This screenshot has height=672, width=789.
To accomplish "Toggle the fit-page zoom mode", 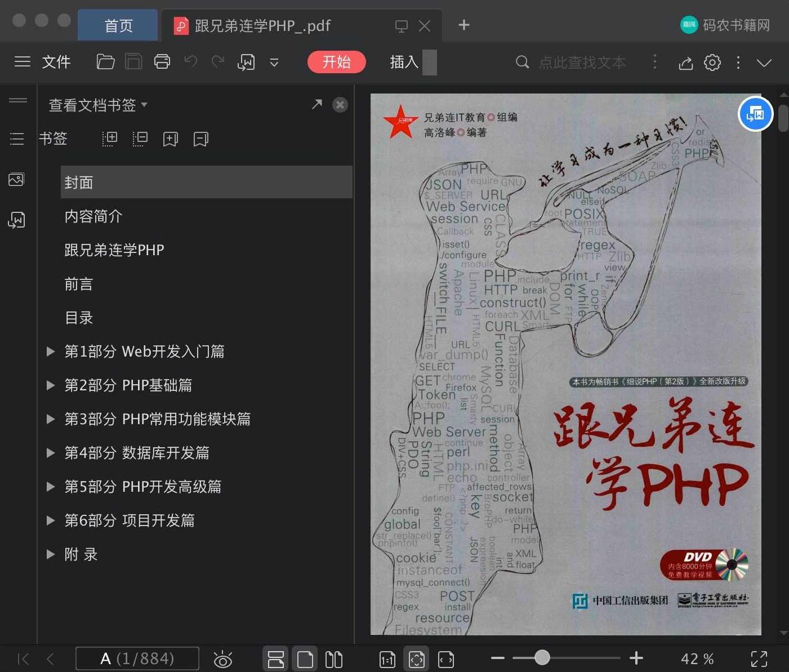I will pyautogui.click(x=416, y=658).
